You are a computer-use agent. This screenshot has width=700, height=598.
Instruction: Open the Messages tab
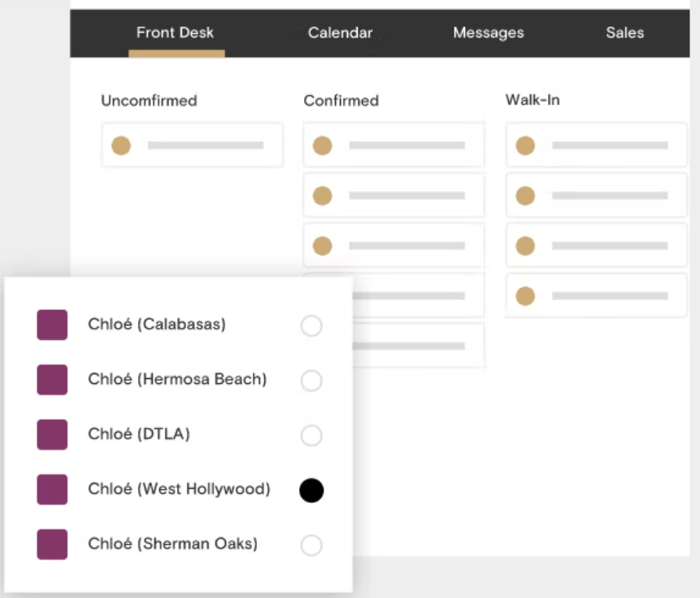[488, 33]
